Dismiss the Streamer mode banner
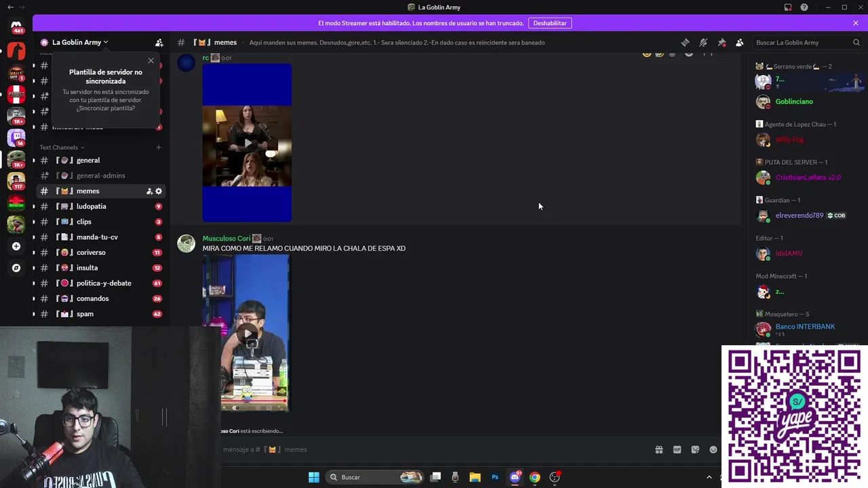The width and height of the screenshot is (868, 488). pos(856,23)
